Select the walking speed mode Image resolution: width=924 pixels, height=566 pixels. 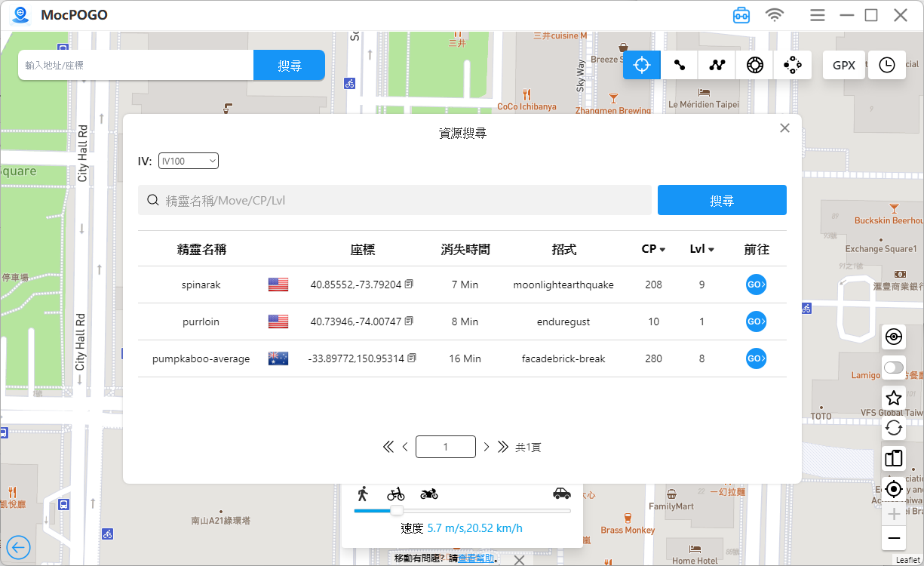363,494
